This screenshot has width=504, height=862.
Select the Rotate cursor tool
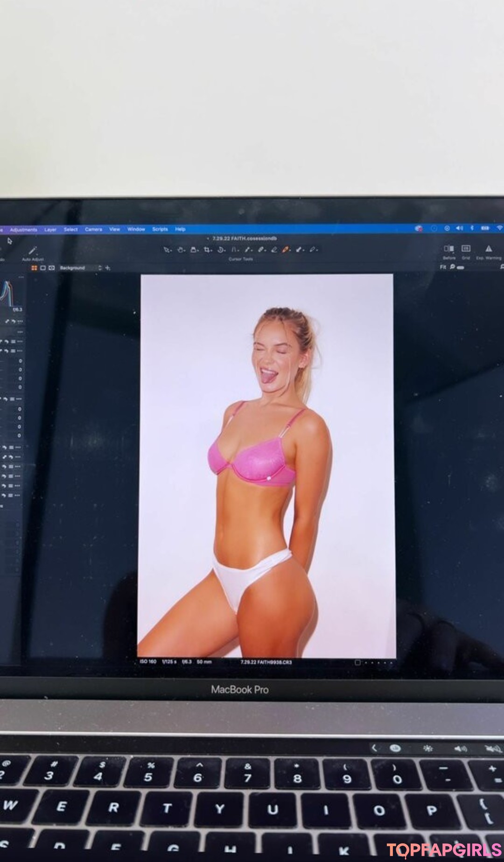point(221,250)
